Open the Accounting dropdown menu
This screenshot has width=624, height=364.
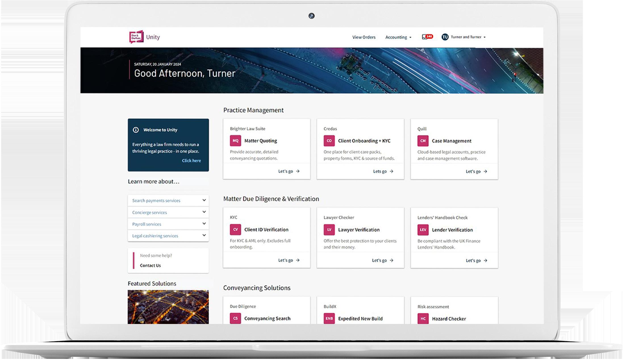click(x=398, y=37)
